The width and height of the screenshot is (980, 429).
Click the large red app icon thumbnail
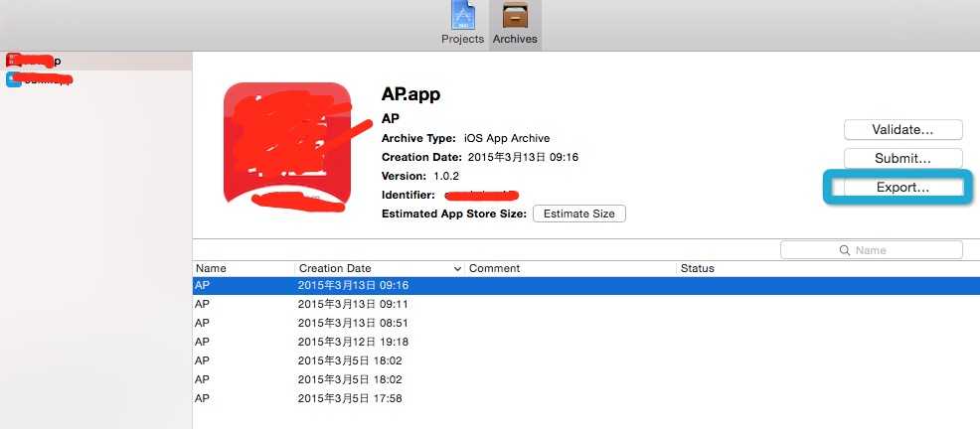pyautogui.click(x=287, y=144)
